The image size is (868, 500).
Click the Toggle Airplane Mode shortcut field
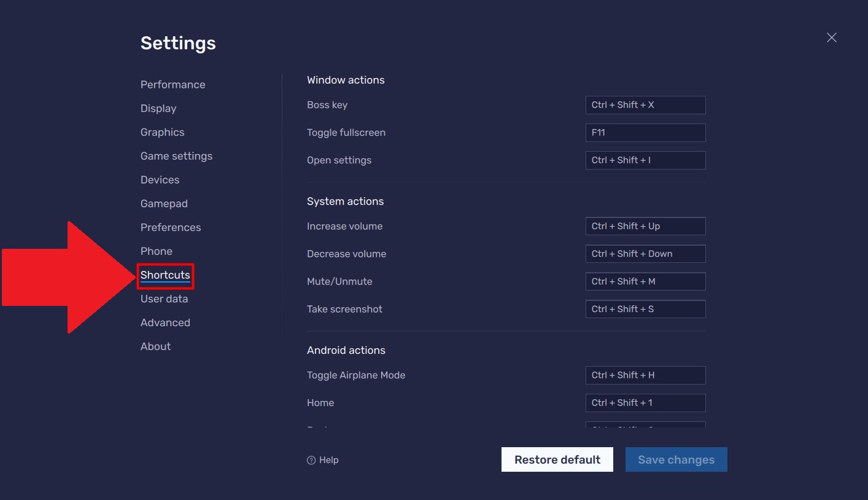click(645, 375)
